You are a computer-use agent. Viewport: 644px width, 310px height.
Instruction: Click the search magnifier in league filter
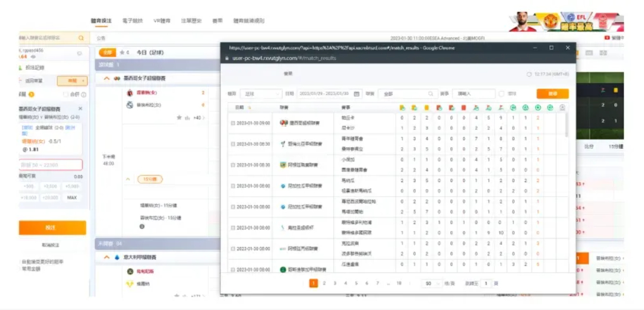(x=431, y=94)
